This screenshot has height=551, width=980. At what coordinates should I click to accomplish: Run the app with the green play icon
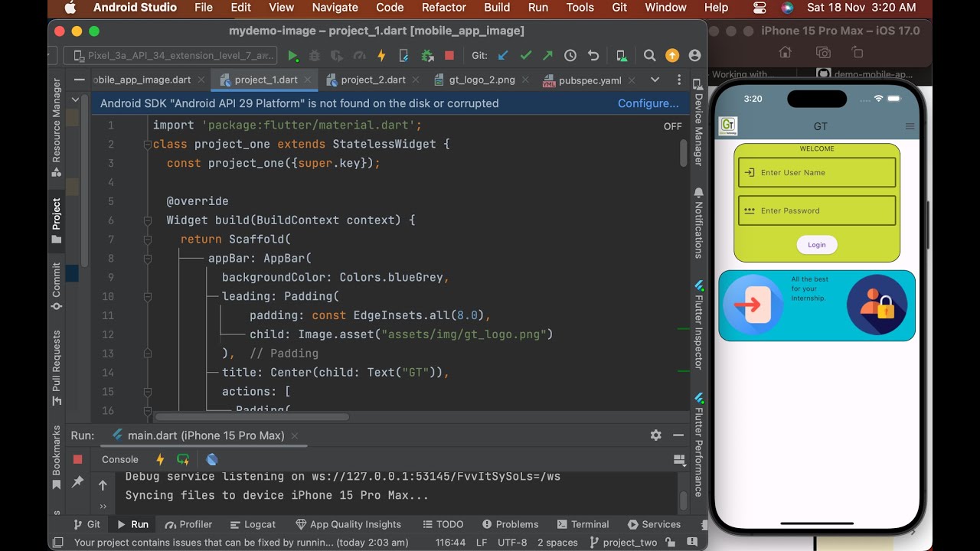[x=292, y=56]
